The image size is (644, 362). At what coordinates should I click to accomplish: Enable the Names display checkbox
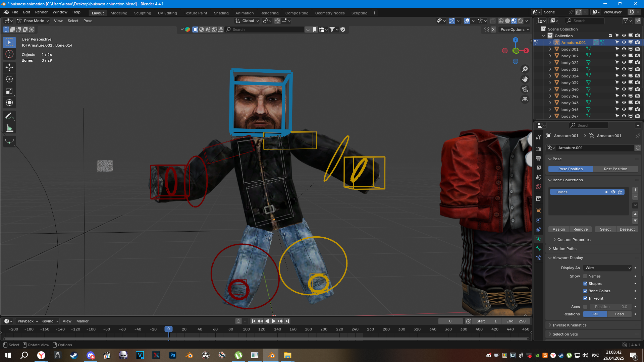[585, 276]
